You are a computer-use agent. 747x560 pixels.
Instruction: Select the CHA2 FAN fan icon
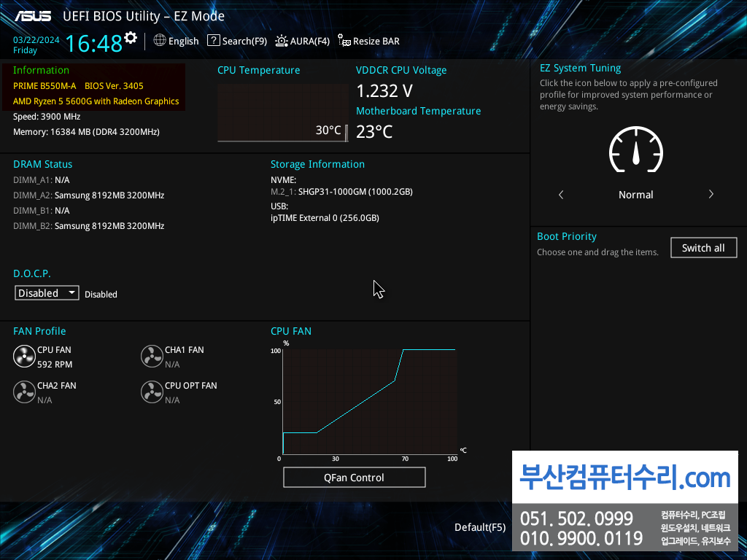24,392
